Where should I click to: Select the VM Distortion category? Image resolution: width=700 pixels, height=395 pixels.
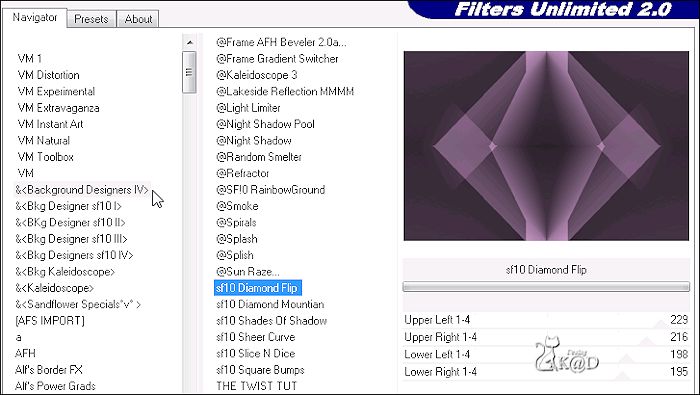point(49,75)
